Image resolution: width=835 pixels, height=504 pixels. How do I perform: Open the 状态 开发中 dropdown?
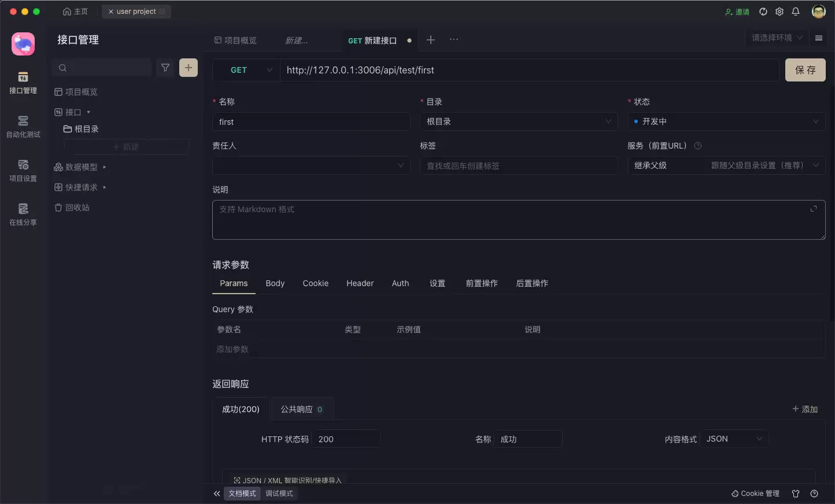726,121
